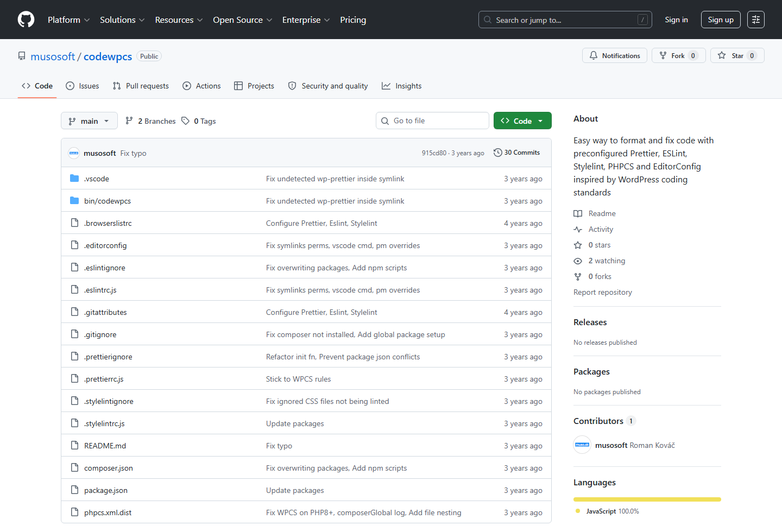
Task: Switch to the Projects tab
Action: pos(254,86)
